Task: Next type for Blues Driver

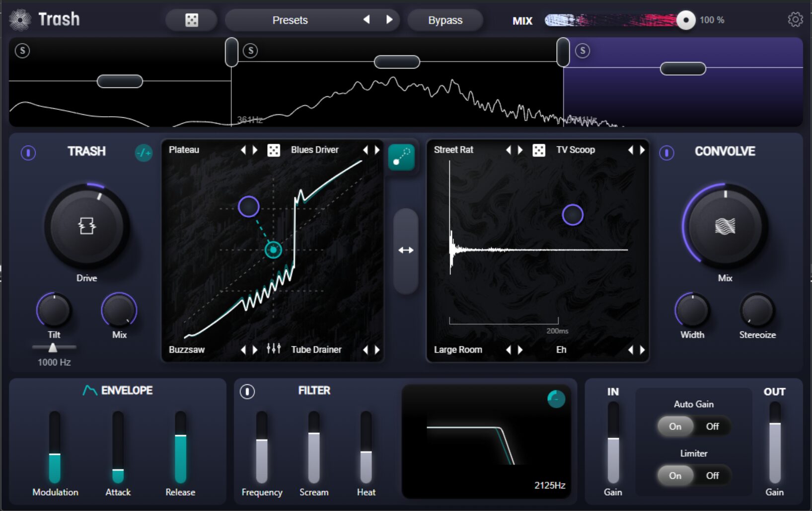Action: 377,150
